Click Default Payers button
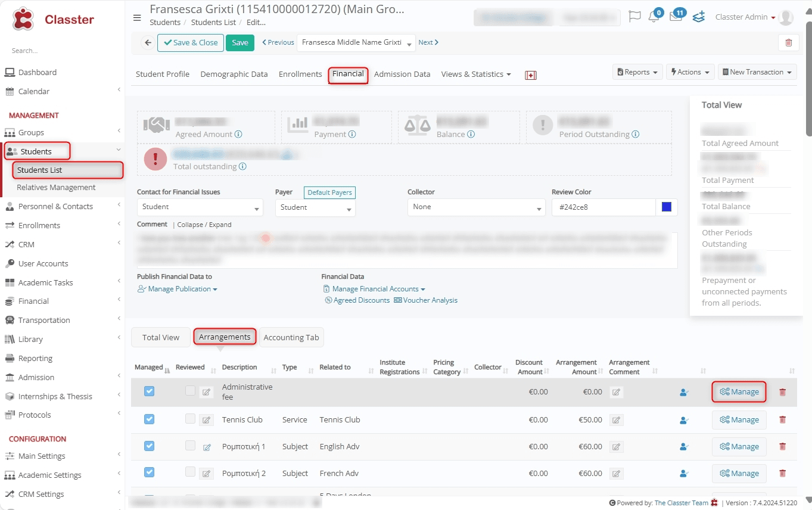812x510 pixels. (x=329, y=192)
